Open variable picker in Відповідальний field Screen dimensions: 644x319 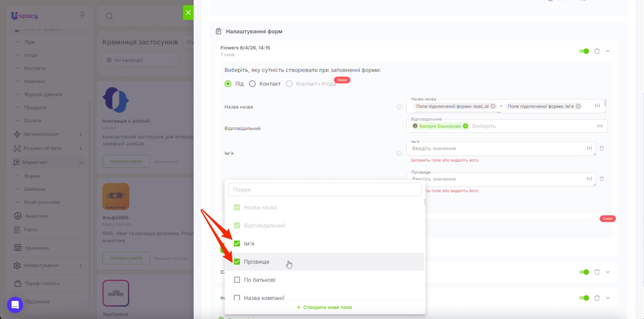pyautogui.click(x=600, y=126)
